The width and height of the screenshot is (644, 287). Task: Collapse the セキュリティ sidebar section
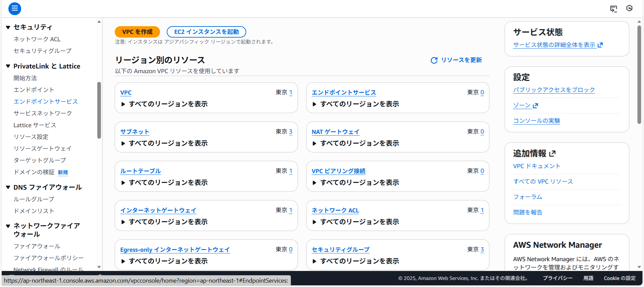coord(8,27)
